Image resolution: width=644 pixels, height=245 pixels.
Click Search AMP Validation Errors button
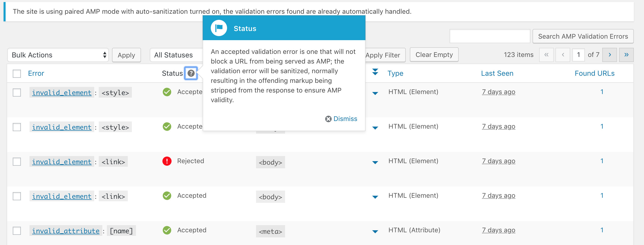[x=583, y=36]
